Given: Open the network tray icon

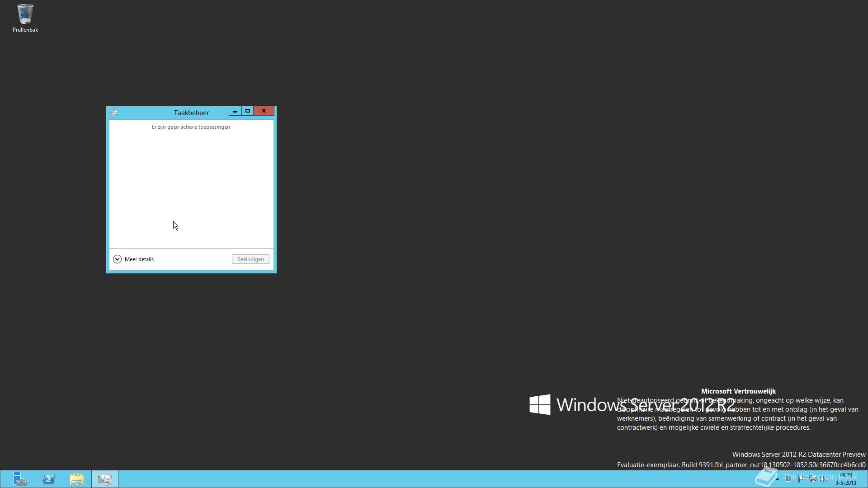Looking at the screenshot, I should click(813, 479).
